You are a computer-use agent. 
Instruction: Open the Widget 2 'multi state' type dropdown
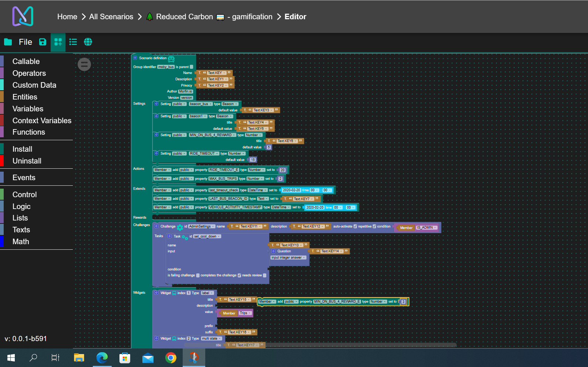212,339
